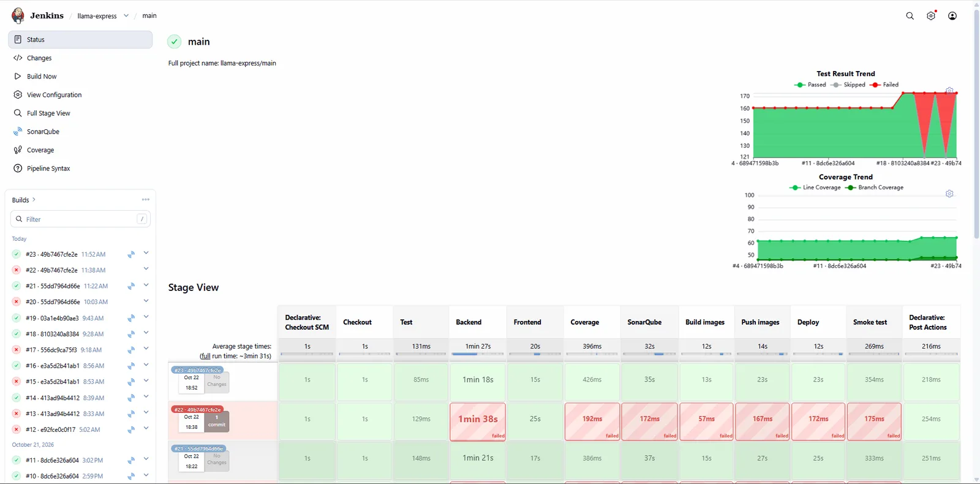Toggle Failed series in Test Result Trend
980x484 pixels.
pos(884,85)
